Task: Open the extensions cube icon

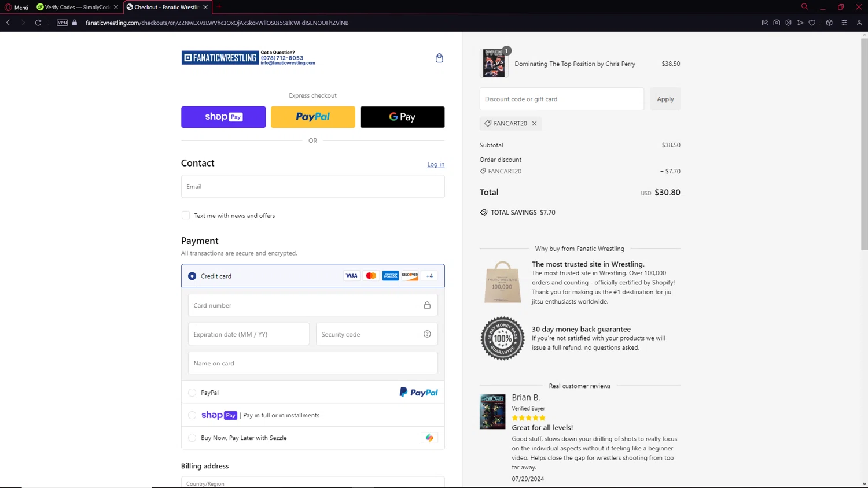Action: tap(829, 23)
